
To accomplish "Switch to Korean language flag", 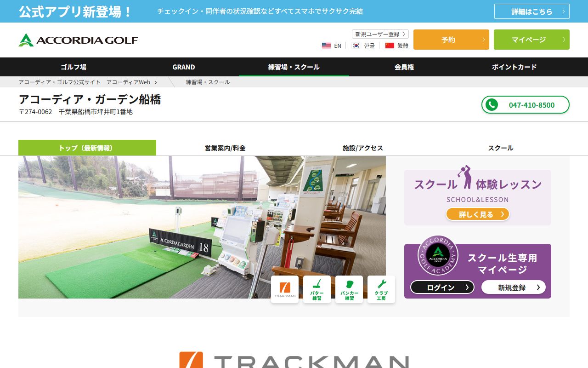I will (x=363, y=46).
